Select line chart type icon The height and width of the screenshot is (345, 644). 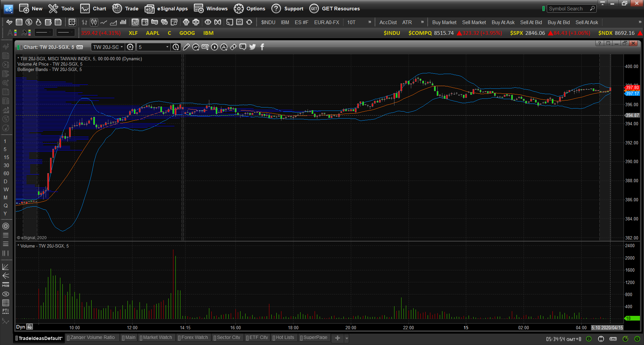[104, 22]
